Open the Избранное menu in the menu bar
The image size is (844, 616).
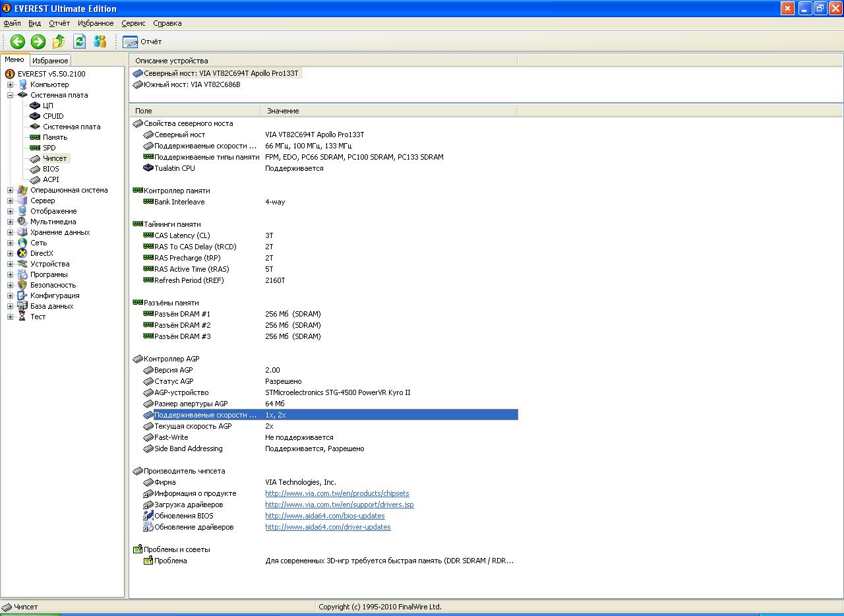pos(96,23)
